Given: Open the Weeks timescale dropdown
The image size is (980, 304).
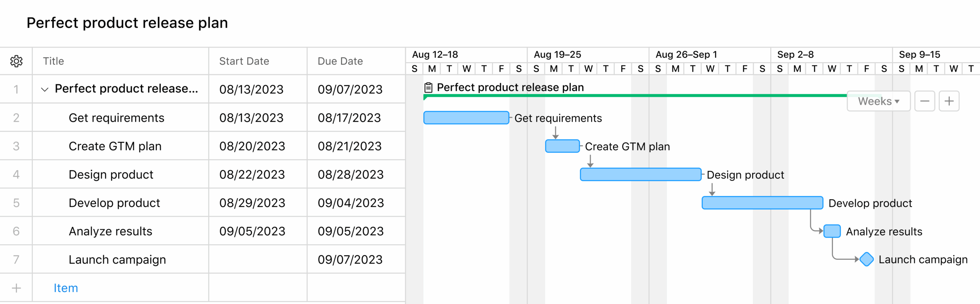Looking at the screenshot, I should coord(878,101).
